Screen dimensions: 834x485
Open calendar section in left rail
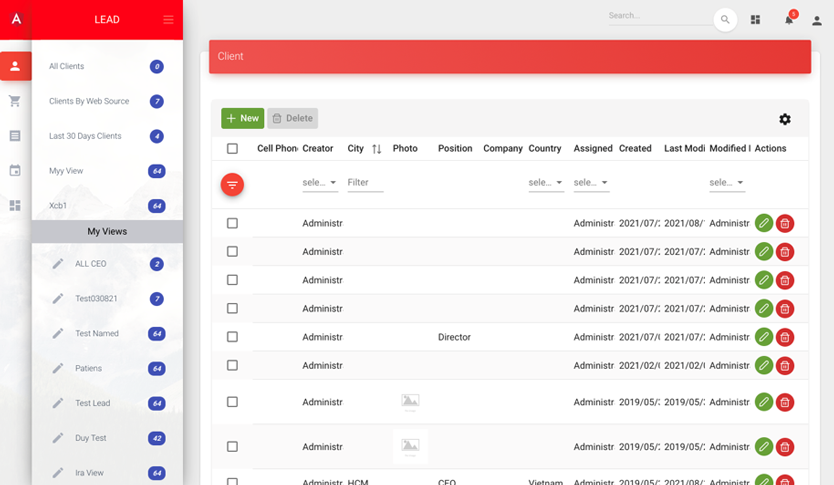pos(15,171)
